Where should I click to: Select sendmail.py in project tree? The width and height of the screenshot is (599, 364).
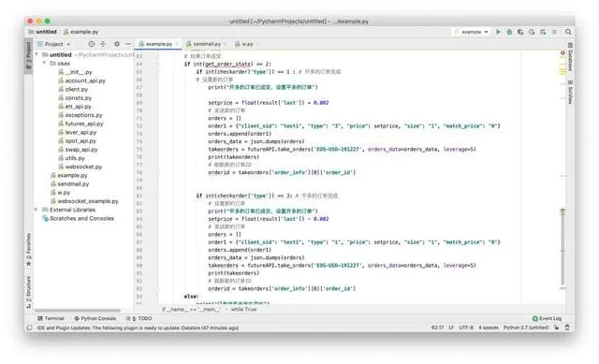70,183
